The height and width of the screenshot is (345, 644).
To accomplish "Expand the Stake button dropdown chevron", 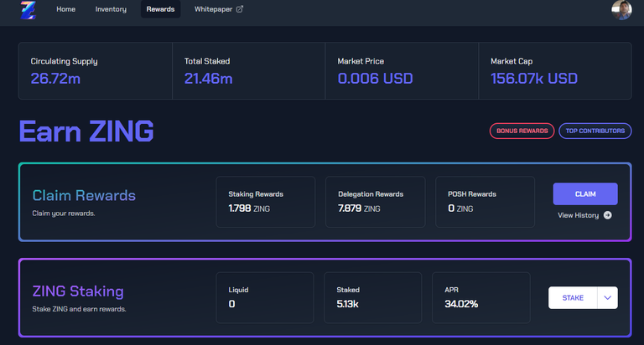I will click(607, 298).
